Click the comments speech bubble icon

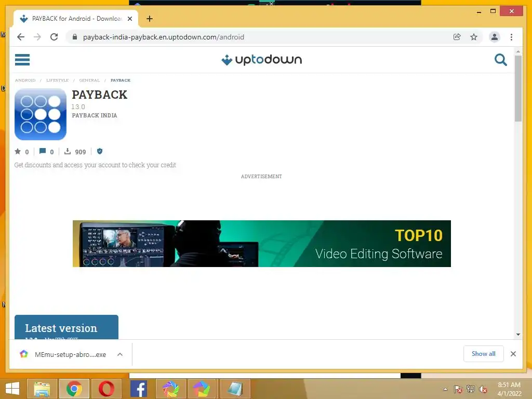pos(43,151)
